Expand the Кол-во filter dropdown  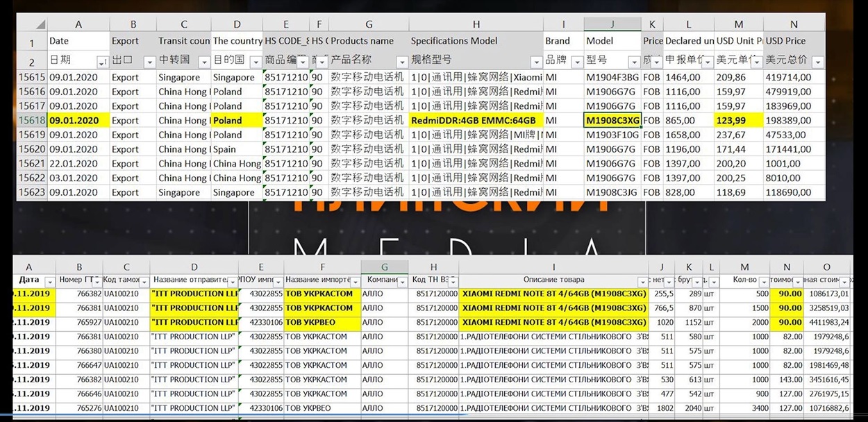click(765, 281)
